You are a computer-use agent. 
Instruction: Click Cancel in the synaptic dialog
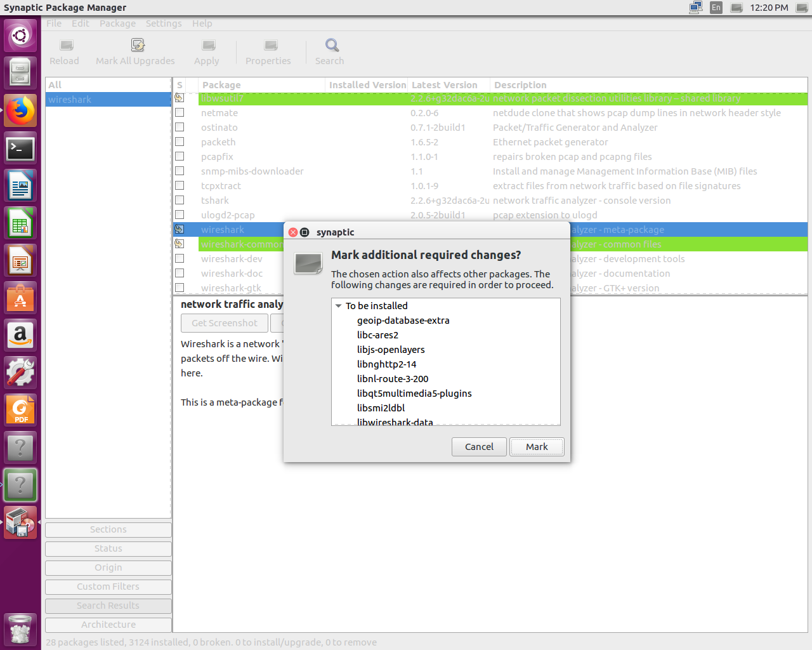pyautogui.click(x=479, y=447)
